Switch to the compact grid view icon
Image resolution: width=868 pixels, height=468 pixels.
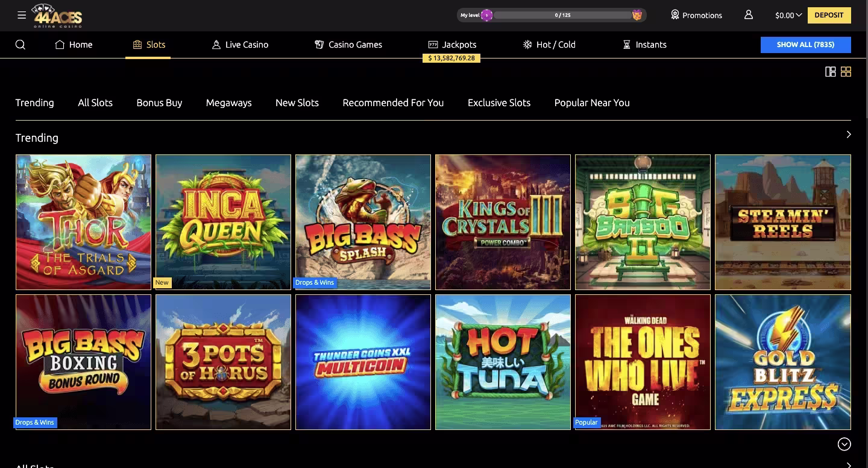pyautogui.click(x=846, y=72)
